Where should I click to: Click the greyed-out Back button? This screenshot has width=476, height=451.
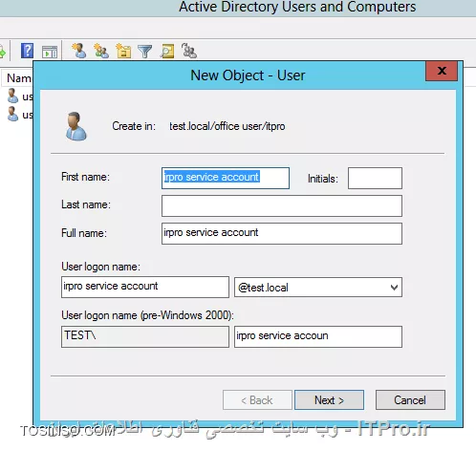point(257,400)
